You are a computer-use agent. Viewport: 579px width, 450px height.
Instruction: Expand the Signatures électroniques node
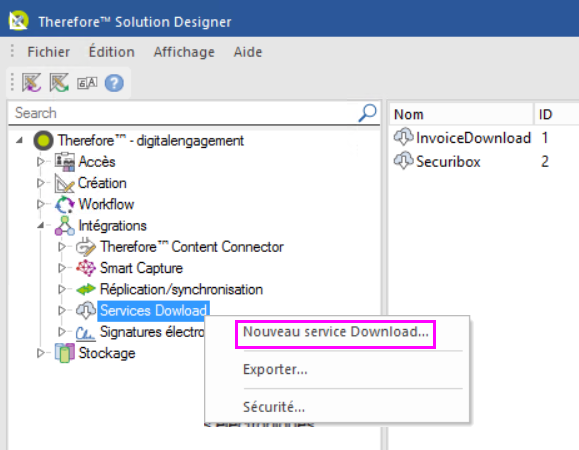pos(62,332)
